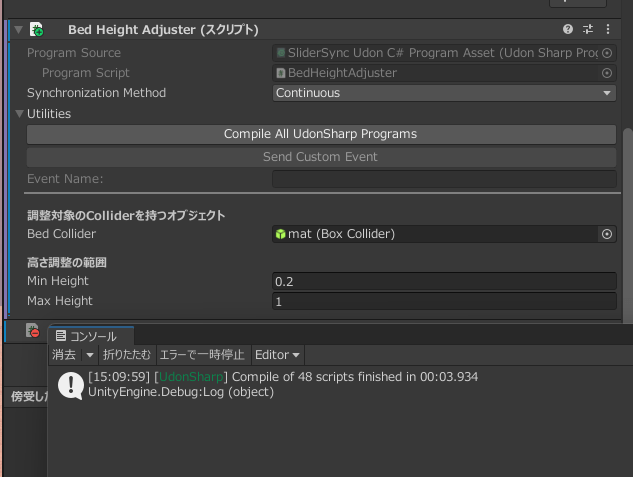Open the component help reference icon
Image resolution: width=633 pixels, height=477 pixels.
coord(569,30)
